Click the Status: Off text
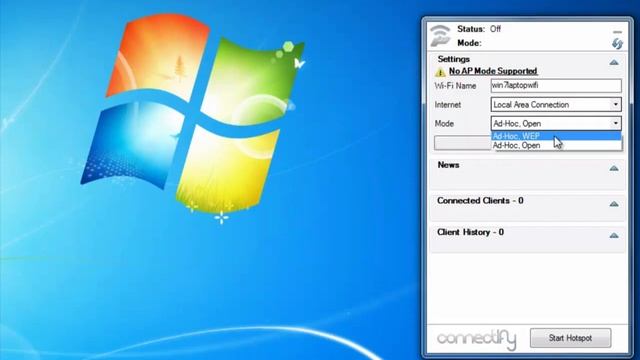Image resolution: width=640 pixels, height=360 pixels. tap(479, 29)
